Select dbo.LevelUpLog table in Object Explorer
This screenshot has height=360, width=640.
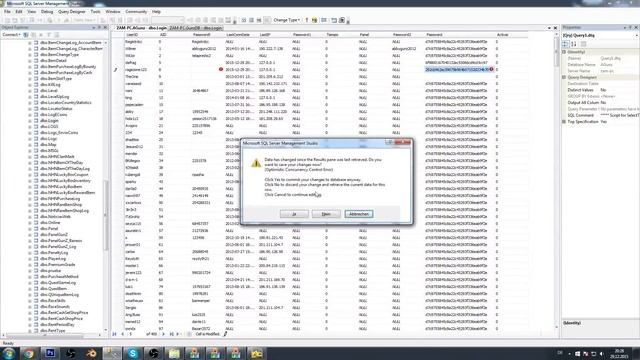(55, 97)
